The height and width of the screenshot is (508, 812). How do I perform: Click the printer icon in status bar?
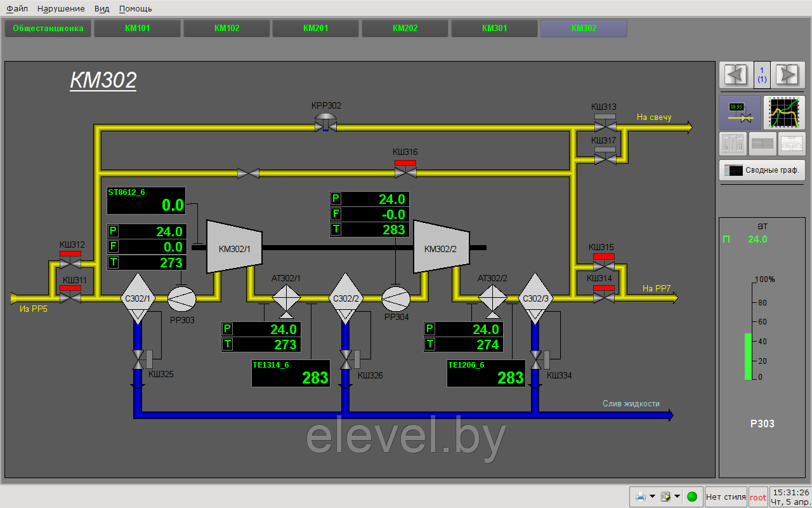click(641, 497)
